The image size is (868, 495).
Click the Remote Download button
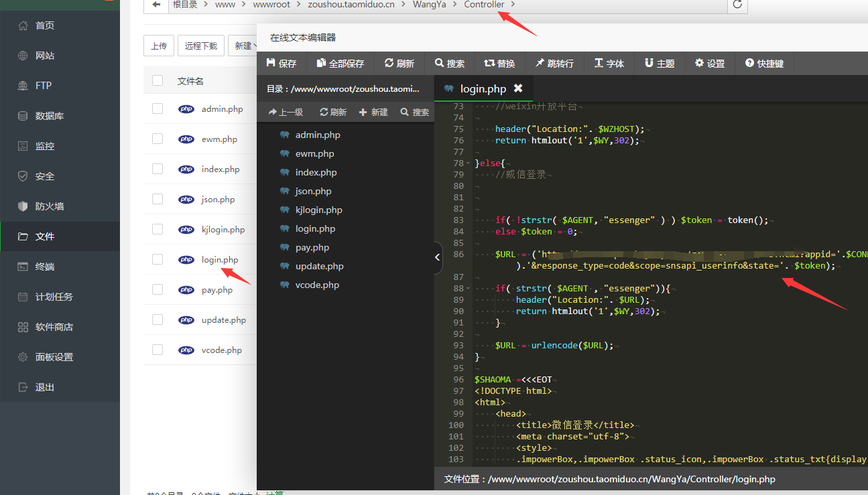[200, 46]
